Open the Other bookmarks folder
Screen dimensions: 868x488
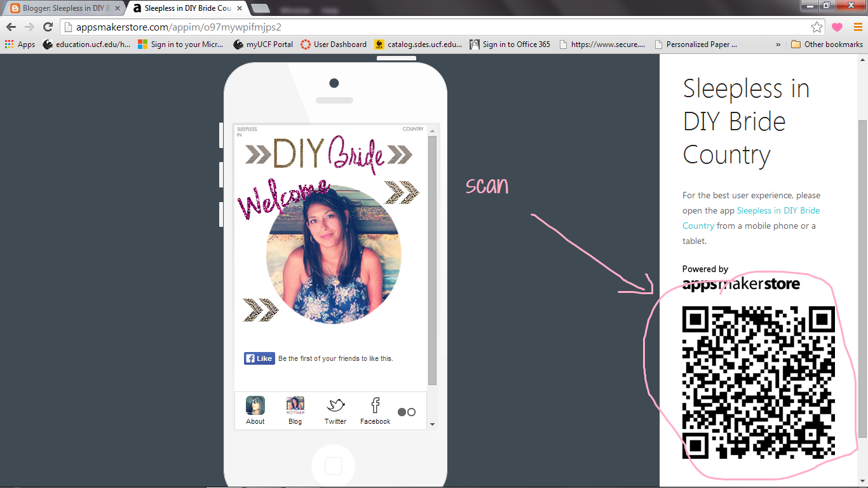[x=827, y=44]
